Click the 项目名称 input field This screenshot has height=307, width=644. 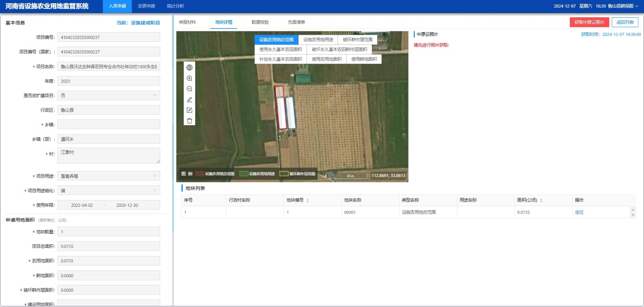(109, 66)
